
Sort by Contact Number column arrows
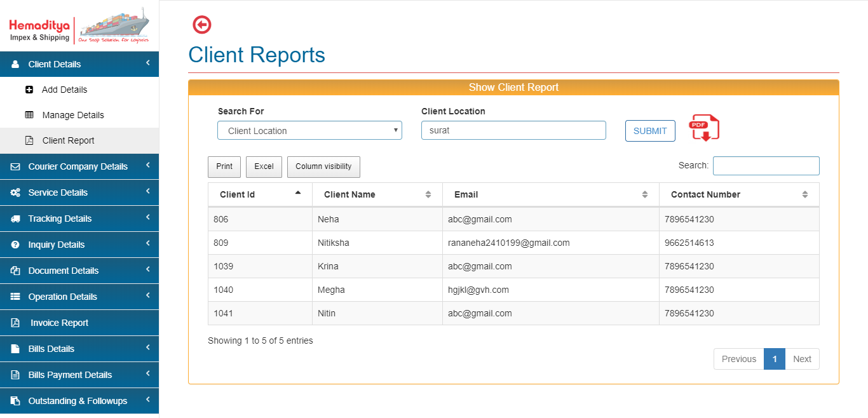(804, 194)
